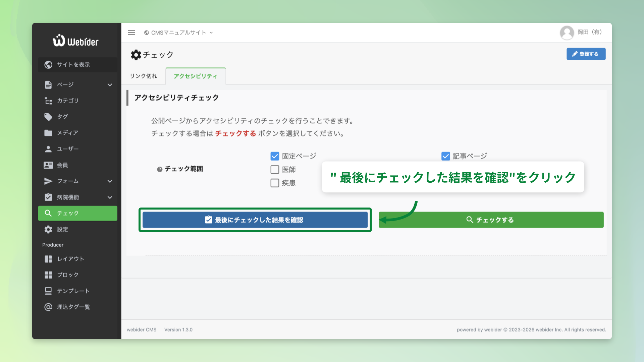Viewport: 644px width, 362px height.
Task: Click the ページ document icon
Action: coord(48,85)
